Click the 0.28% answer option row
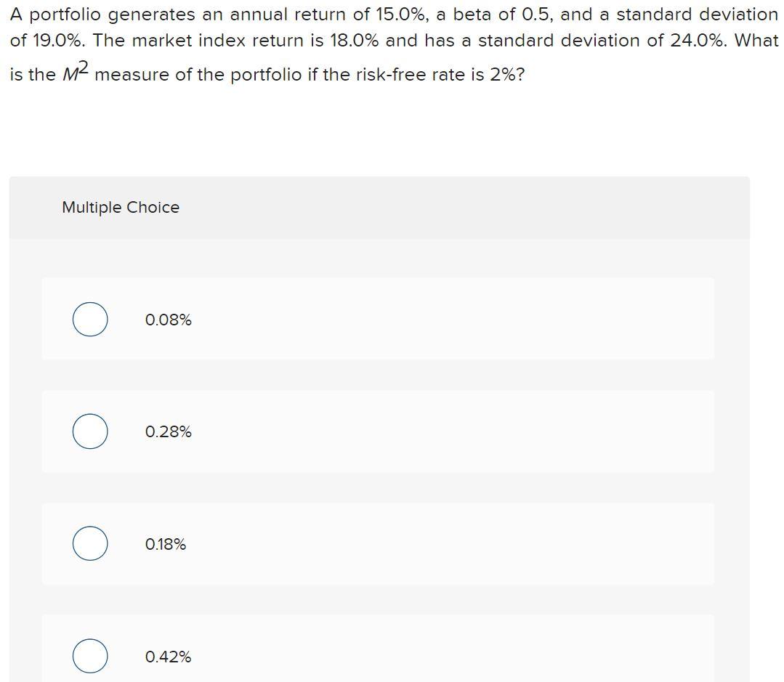 [378, 431]
